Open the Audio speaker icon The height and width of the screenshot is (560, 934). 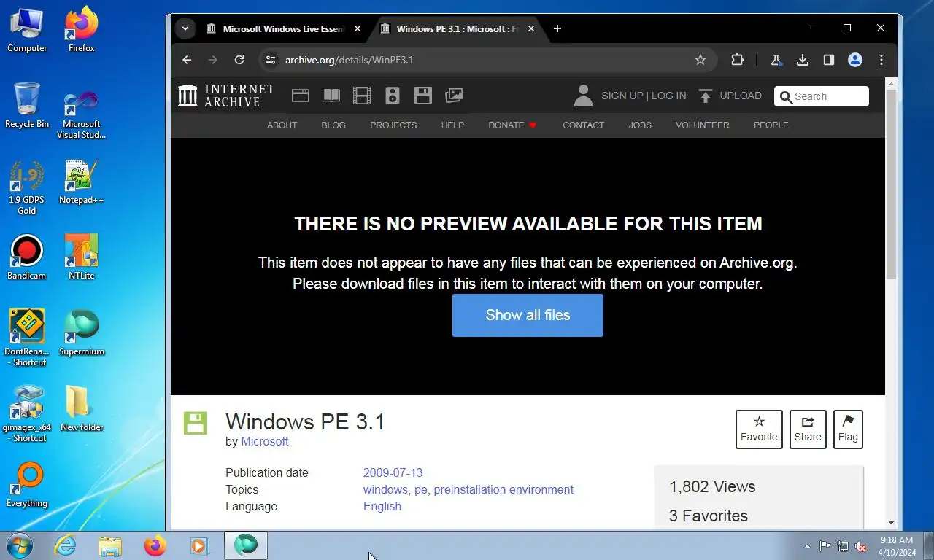[x=393, y=96]
